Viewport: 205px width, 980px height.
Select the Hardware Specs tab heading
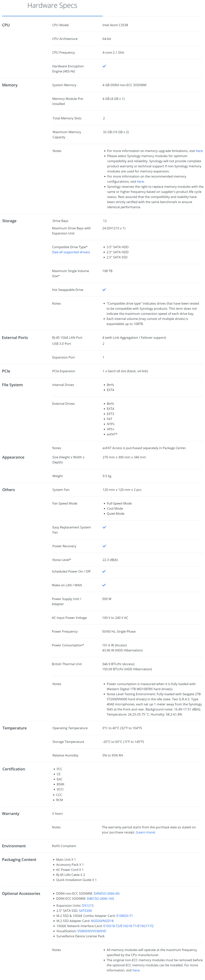[x=52, y=5]
